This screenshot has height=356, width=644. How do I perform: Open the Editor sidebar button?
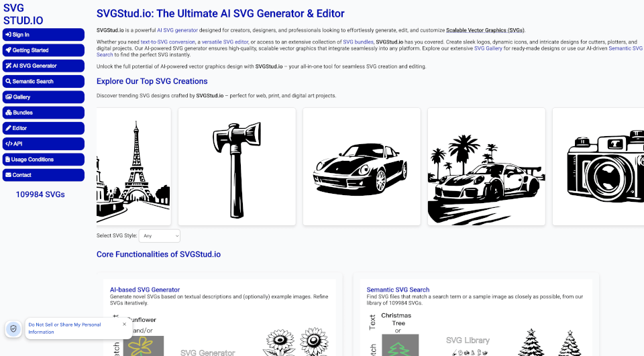(x=44, y=128)
